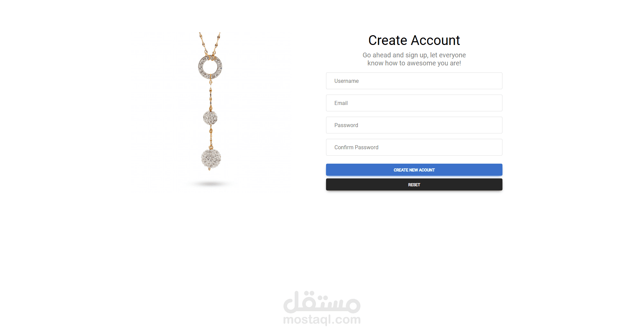Viewport: 644px width, 333px height.
Task: Activate the Confirm Password field
Action: (414, 147)
